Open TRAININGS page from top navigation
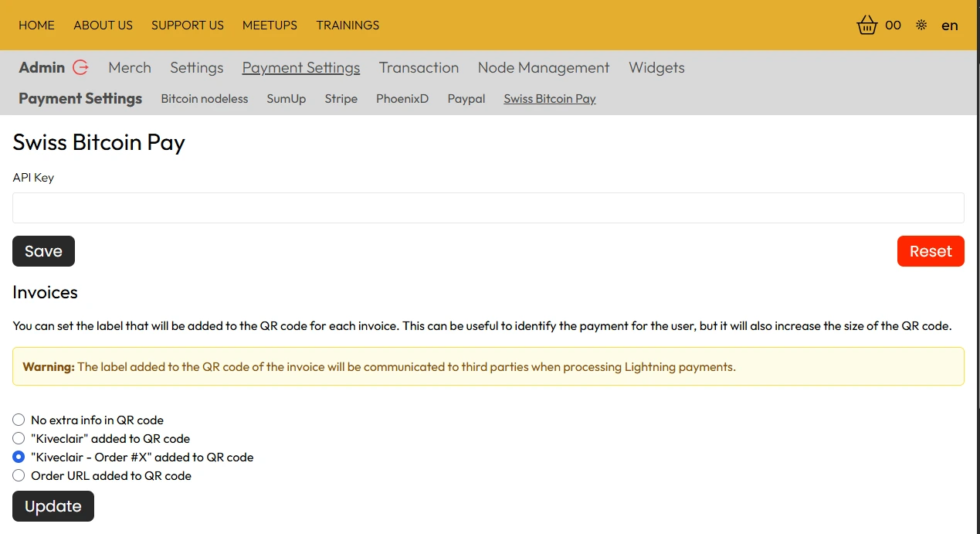Image resolution: width=980 pixels, height=534 pixels. click(348, 26)
